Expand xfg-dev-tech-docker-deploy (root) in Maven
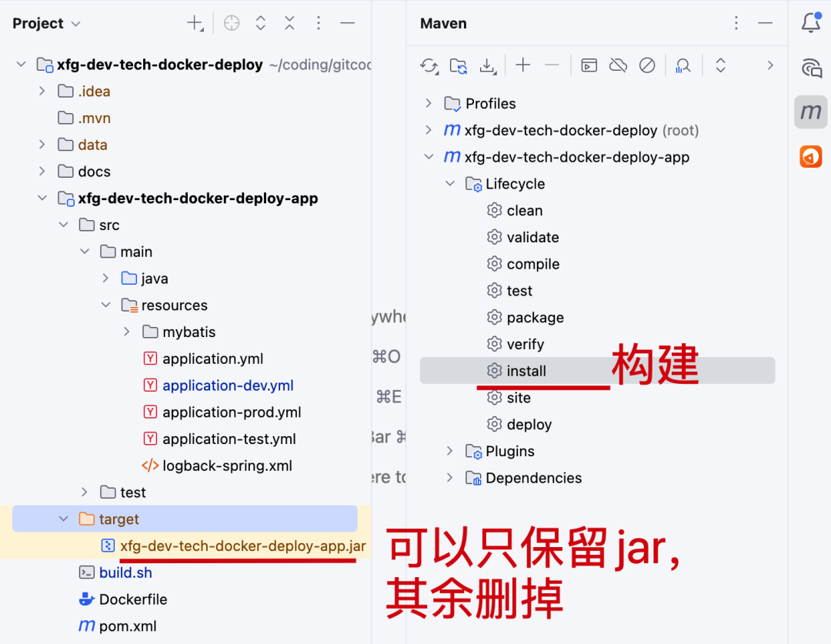Image resolution: width=831 pixels, height=644 pixels. tap(429, 130)
